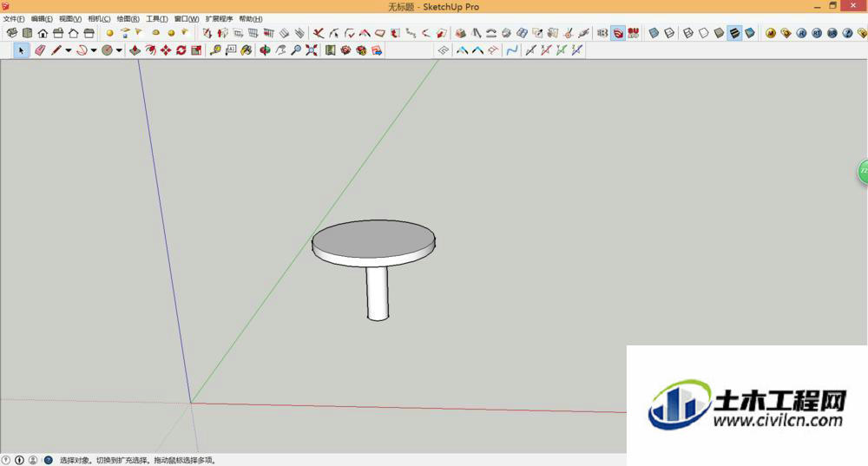
Task: Activate the Arc drawing tool
Action: [82, 50]
